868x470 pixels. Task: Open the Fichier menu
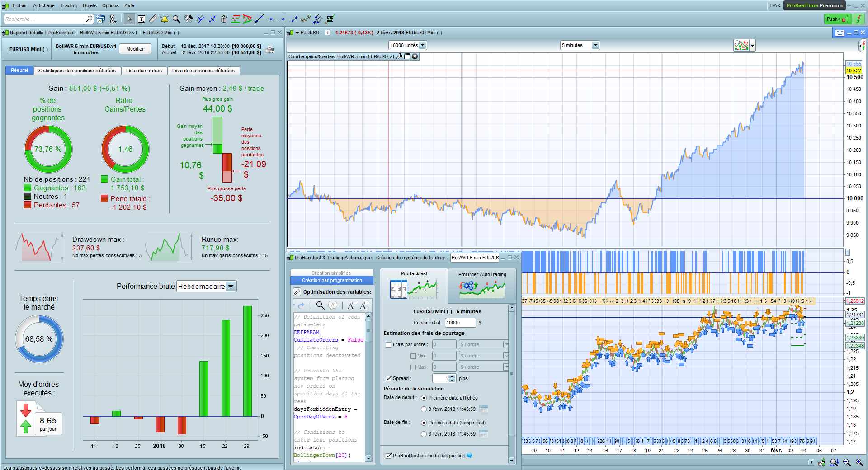20,5
